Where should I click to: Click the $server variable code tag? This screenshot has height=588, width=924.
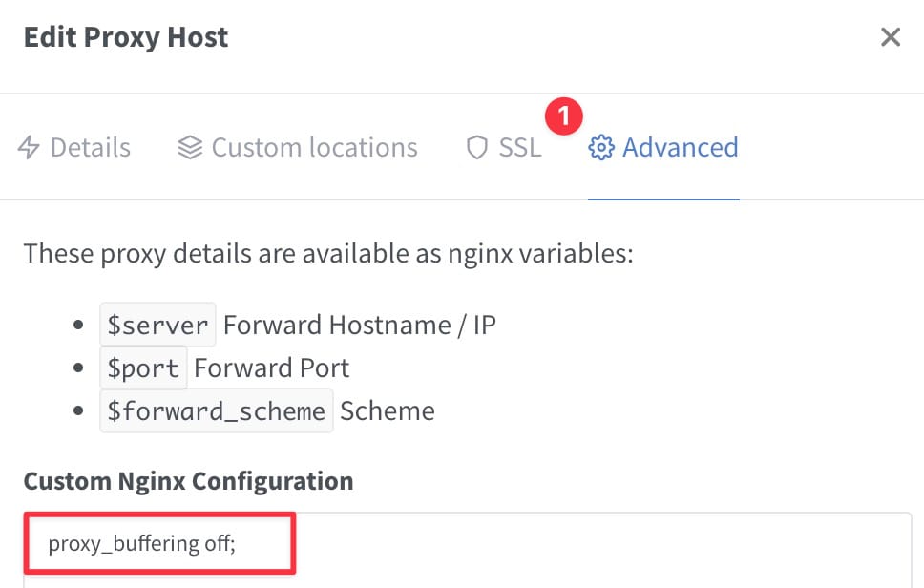(157, 325)
